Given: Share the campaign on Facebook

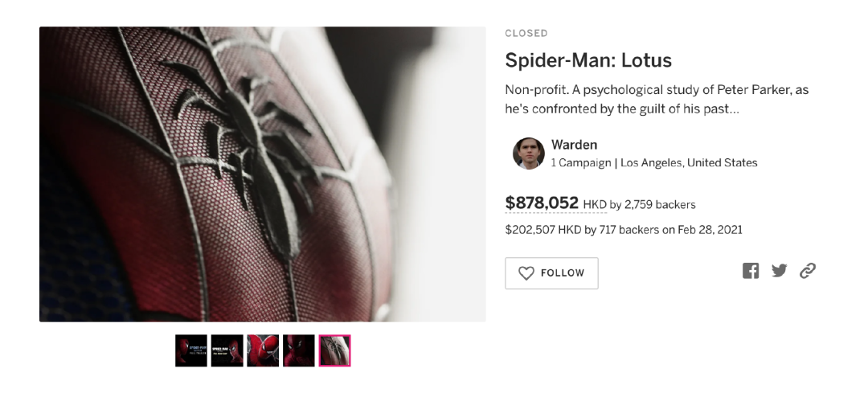Looking at the screenshot, I should 751,271.
